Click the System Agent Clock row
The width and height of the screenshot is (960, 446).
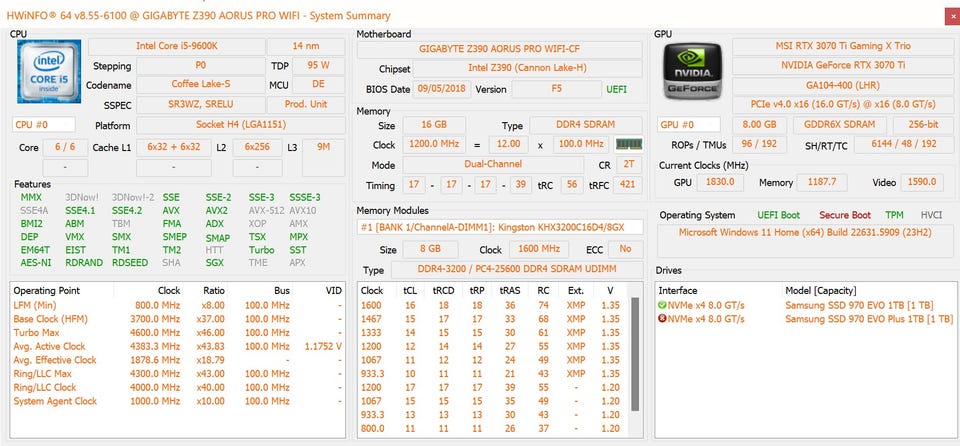(178, 401)
